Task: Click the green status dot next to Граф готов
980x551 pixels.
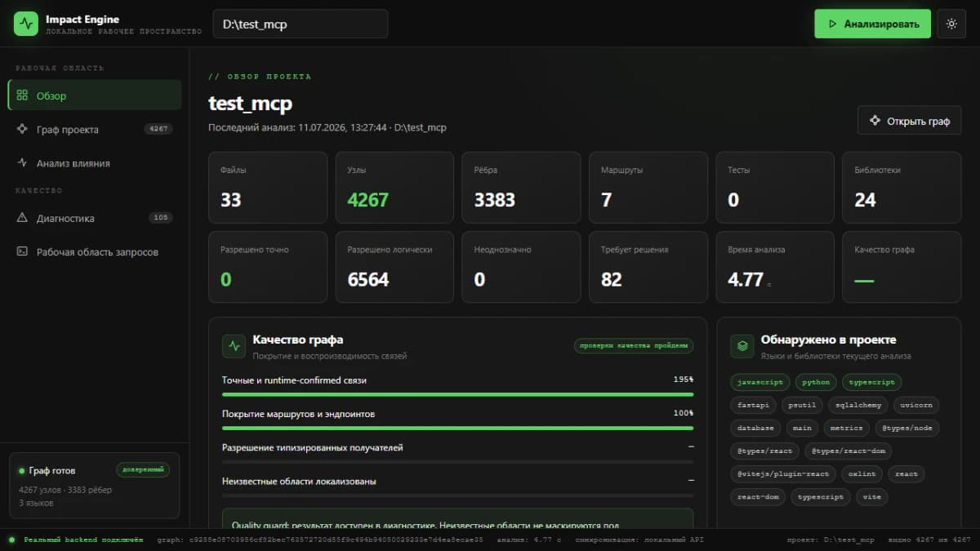Action: click(x=22, y=471)
